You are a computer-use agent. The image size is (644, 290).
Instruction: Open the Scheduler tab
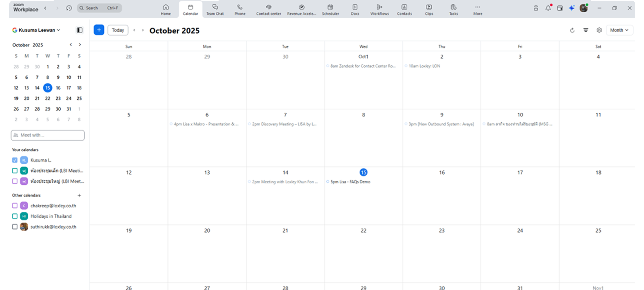click(x=330, y=10)
